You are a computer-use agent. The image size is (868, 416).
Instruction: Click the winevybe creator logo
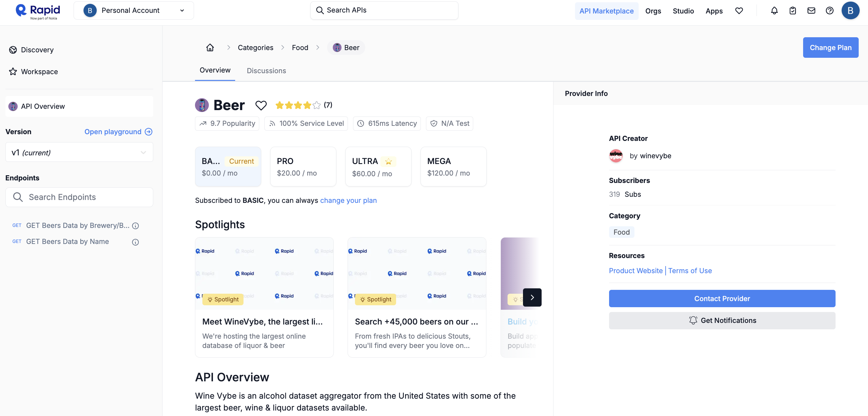click(x=616, y=156)
